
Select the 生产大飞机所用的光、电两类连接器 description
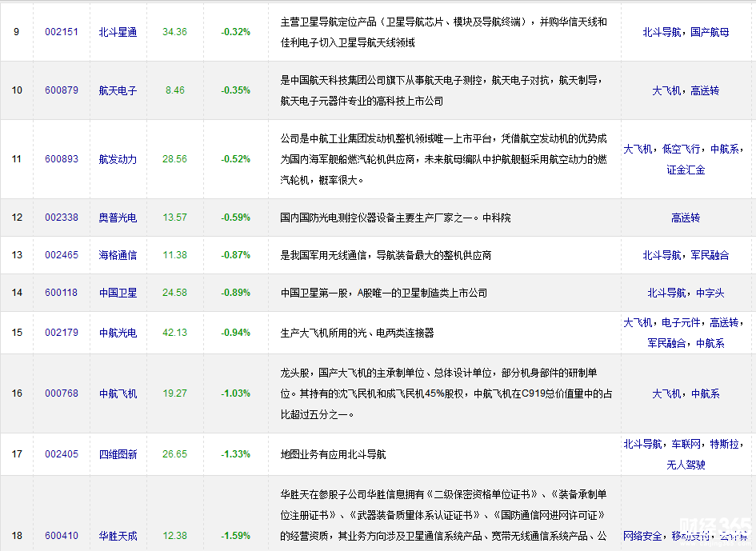click(x=358, y=333)
